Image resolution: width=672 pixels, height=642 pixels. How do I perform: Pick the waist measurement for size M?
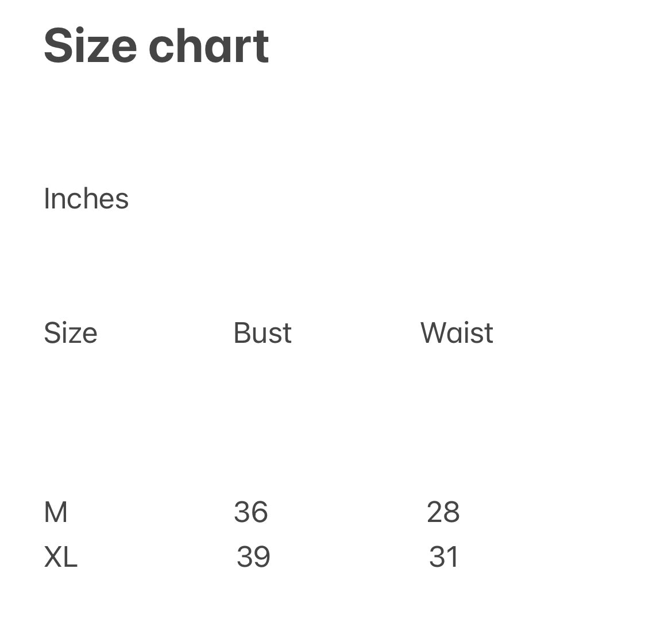tap(443, 512)
